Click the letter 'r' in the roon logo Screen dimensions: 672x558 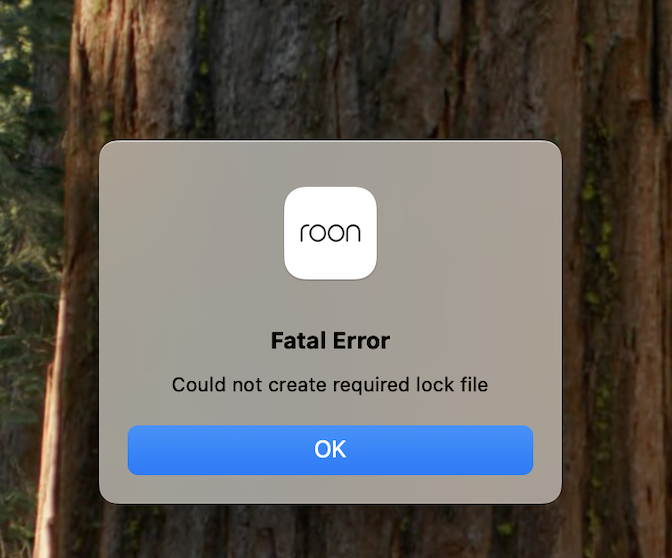click(x=304, y=234)
